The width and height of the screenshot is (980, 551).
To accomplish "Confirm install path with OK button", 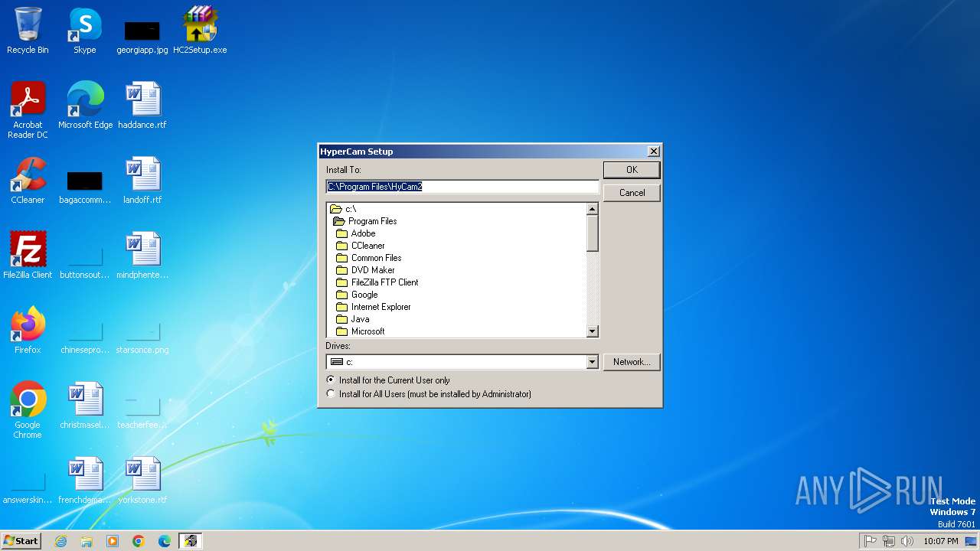I will coord(632,170).
